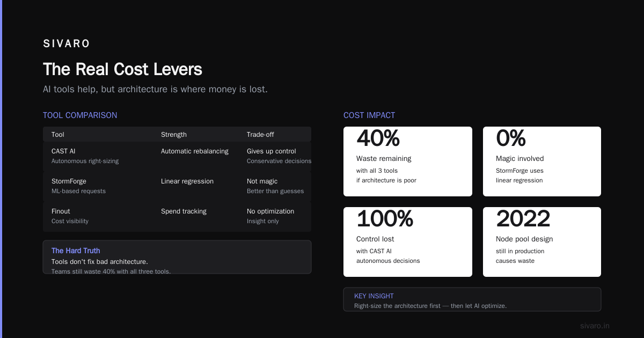Click 'The Hard Truth' callout title

(76, 251)
